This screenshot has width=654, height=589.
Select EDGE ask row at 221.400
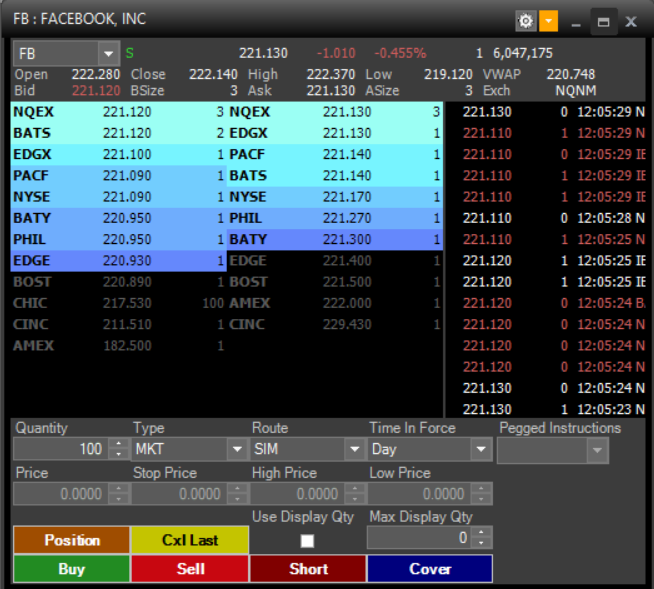coord(335,261)
